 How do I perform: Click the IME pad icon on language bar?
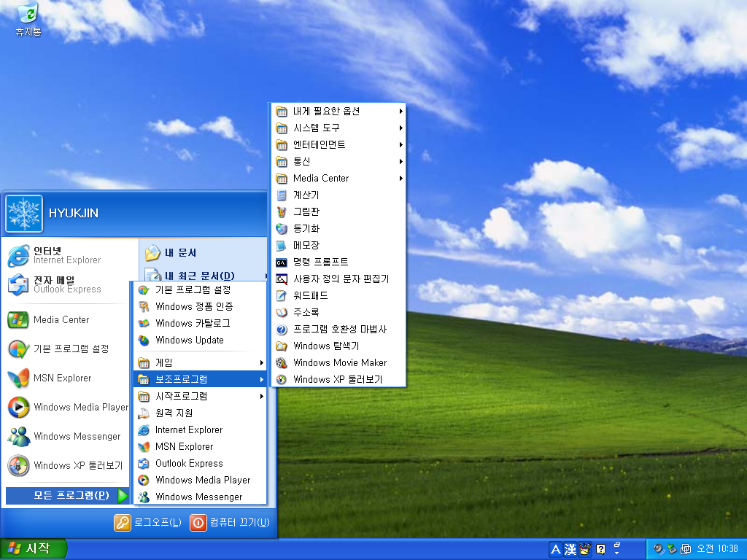coord(585,550)
